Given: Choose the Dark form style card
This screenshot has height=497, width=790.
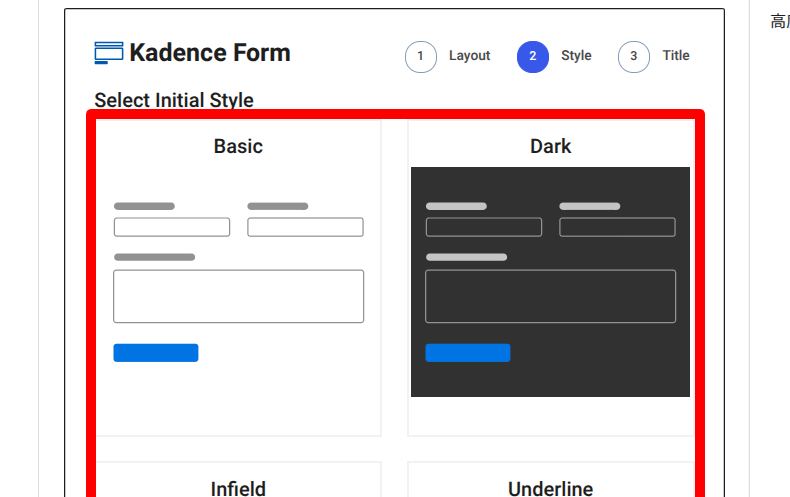Looking at the screenshot, I should click(x=551, y=278).
